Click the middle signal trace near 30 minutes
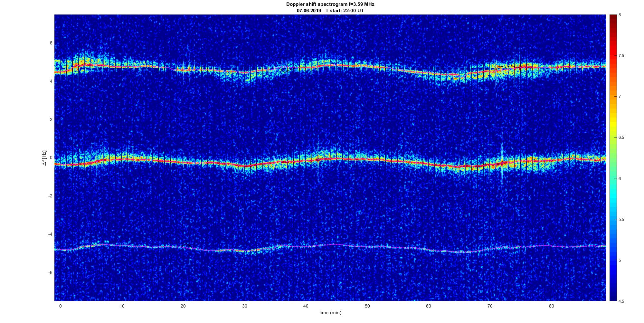The width and height of the screenshot is (644, 323). click(245, 166)
